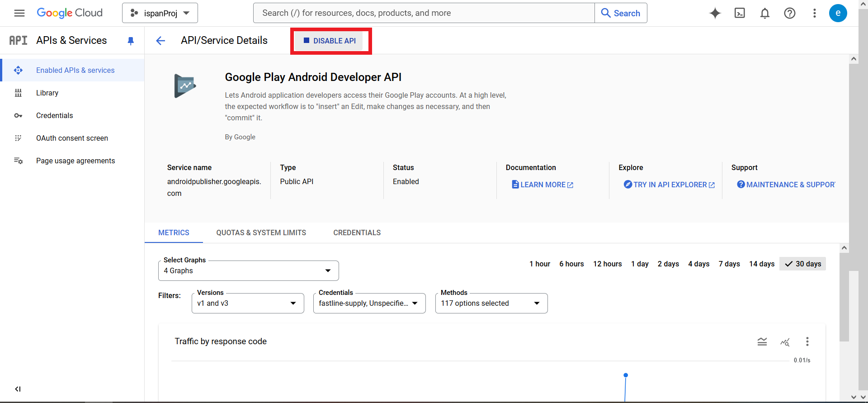Select the 30 days time range

(802, 264)
